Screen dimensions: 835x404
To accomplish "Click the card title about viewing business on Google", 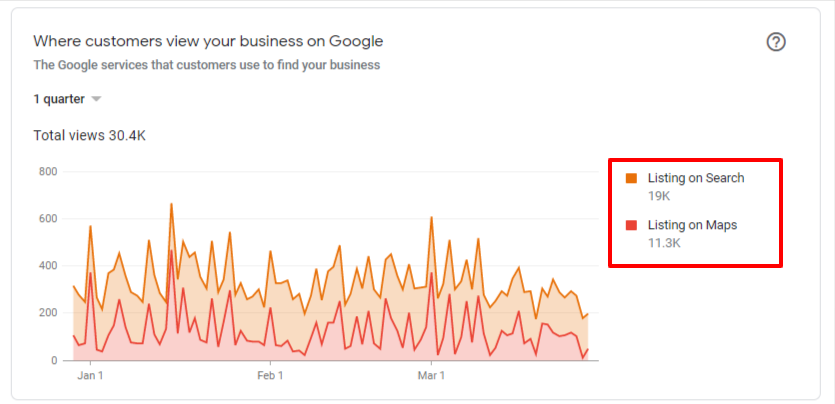I will click(x=208, y=41).
